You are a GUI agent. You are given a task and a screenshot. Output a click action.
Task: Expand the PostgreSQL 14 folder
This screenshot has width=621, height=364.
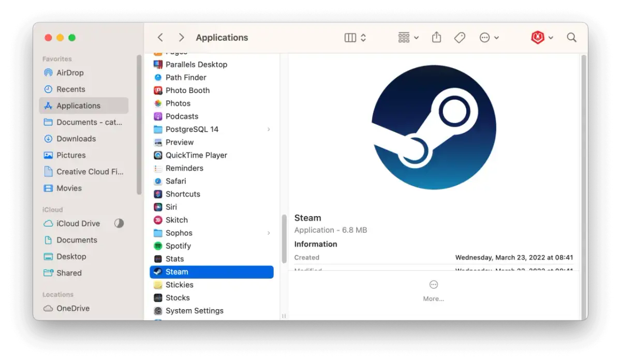(269, 129)
